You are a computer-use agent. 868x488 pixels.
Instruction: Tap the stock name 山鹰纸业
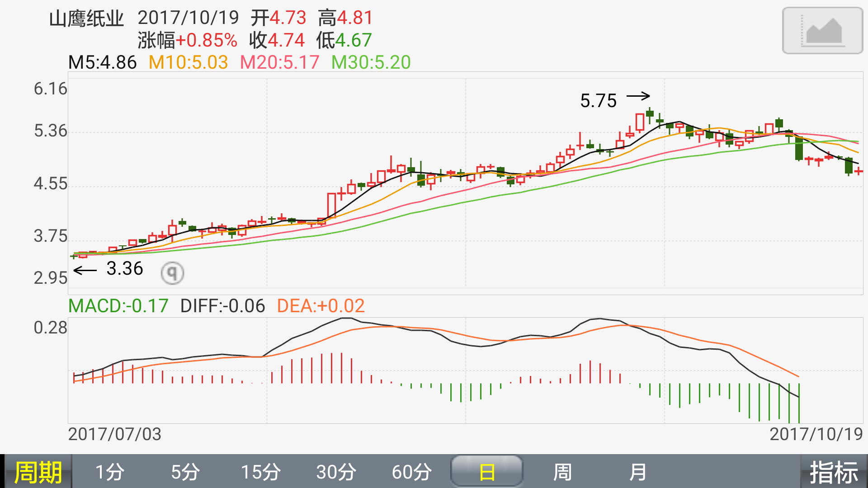[x=86, y=19]
